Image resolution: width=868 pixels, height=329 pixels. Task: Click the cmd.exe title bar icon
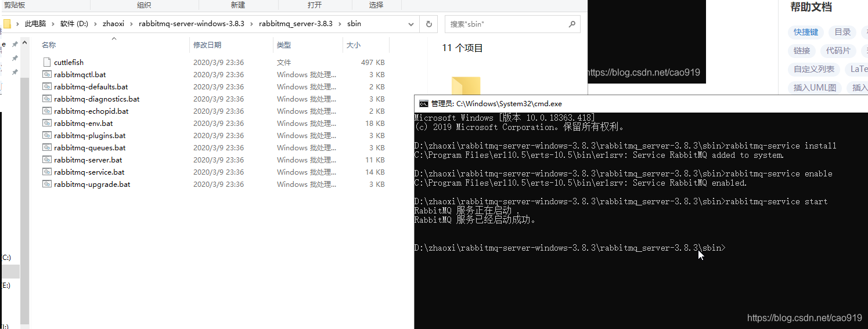pos(423,104)
